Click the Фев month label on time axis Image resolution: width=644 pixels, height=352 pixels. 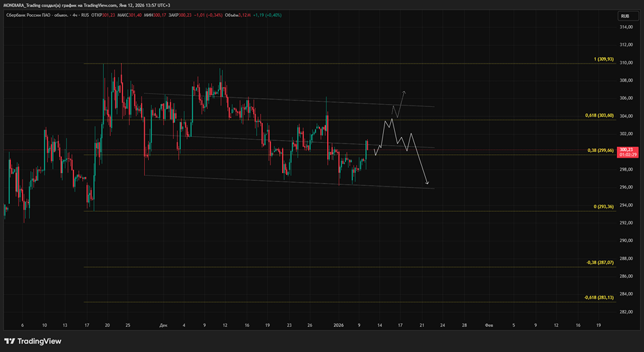(489, 326)
